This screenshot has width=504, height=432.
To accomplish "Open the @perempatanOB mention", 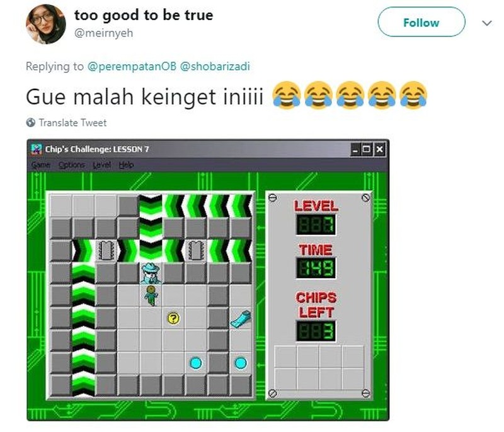I will point(132,66).
